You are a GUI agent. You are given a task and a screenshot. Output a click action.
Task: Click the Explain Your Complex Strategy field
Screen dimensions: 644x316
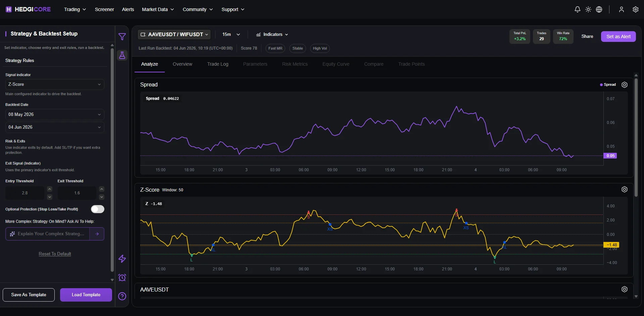tap(47, 234)
